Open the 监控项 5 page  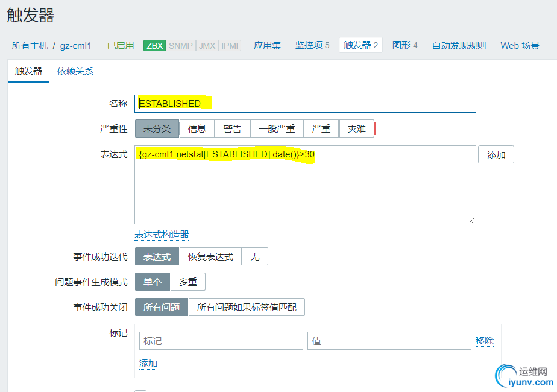(x=312, y=45)
